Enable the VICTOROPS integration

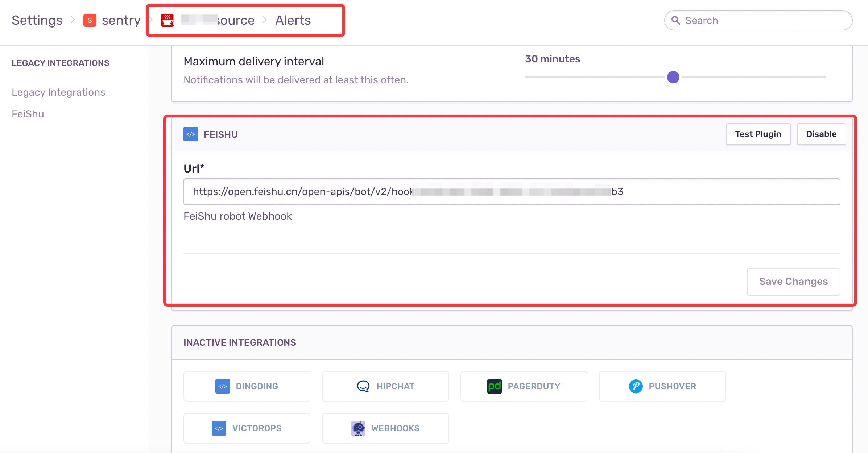click(247, 428)
